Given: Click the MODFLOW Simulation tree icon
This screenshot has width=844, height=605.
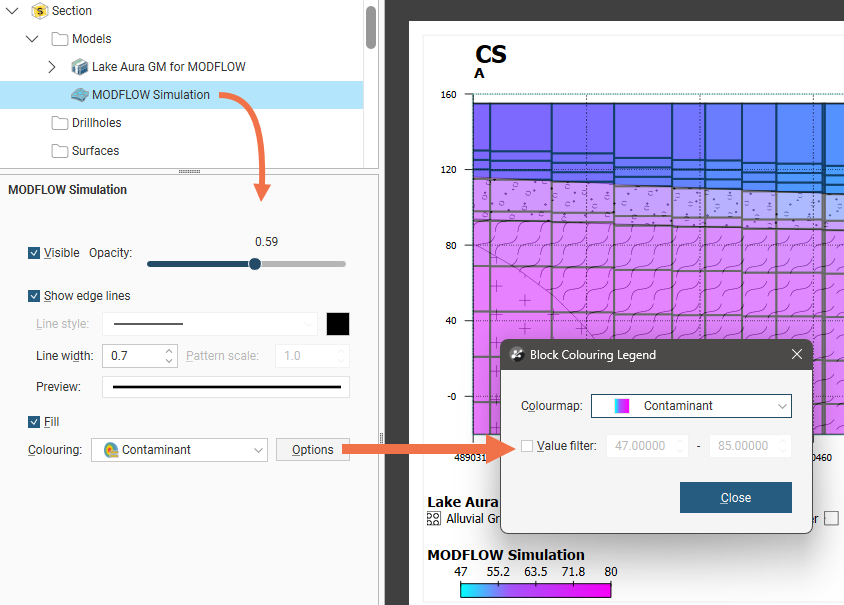Looking at the screenshot, I should (x=80, y=95).
